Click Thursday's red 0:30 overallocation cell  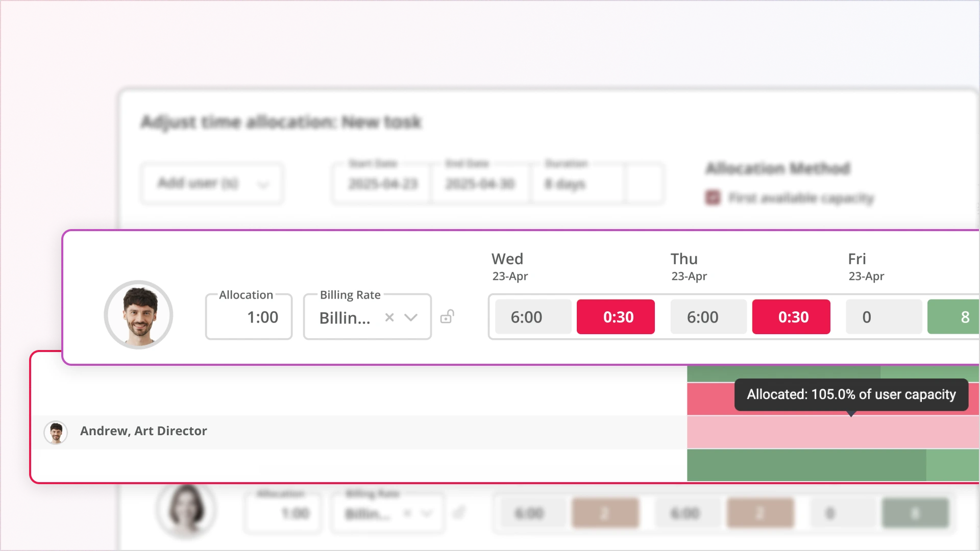coord(791,317)
